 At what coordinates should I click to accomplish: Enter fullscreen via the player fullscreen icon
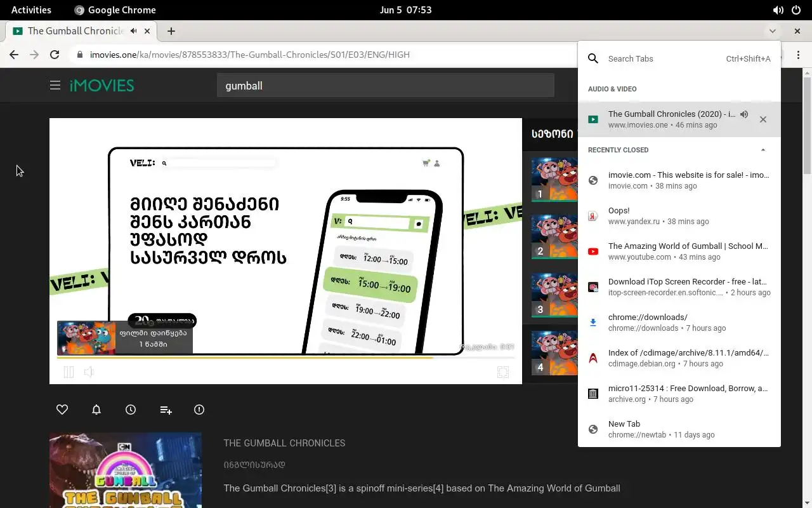503,373
